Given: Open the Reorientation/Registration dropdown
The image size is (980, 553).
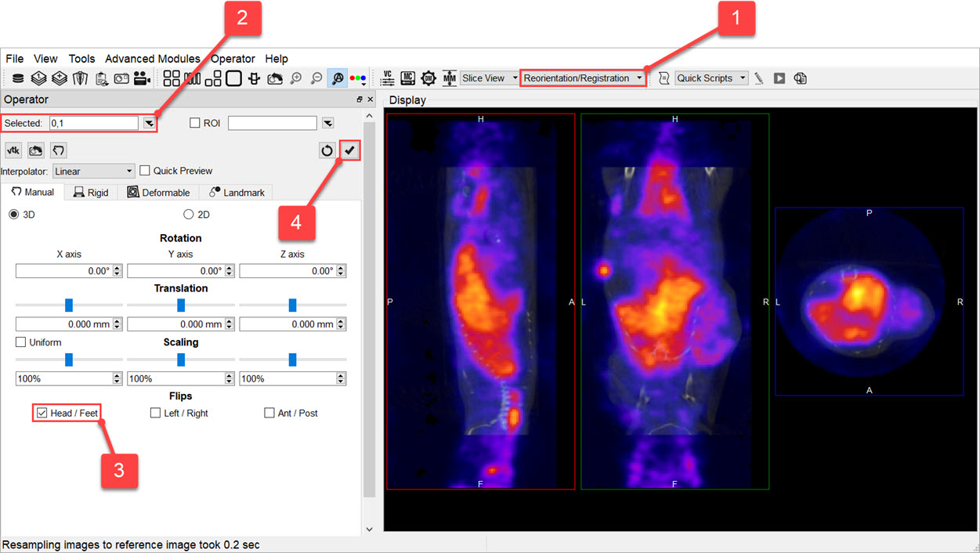Looking at the screenshot, I should (583, 78).
